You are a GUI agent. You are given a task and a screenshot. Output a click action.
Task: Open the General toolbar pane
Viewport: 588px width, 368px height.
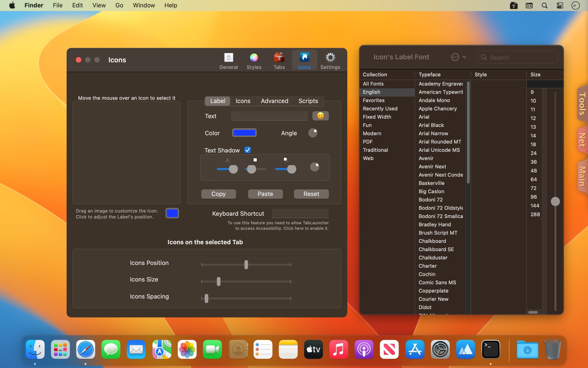coord(228,61)
